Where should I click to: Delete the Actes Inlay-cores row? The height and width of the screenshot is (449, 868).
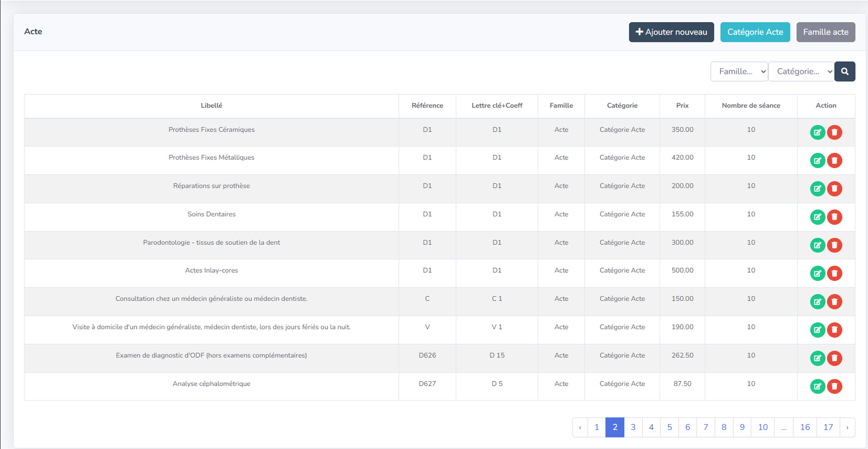[x=834, y=273]
